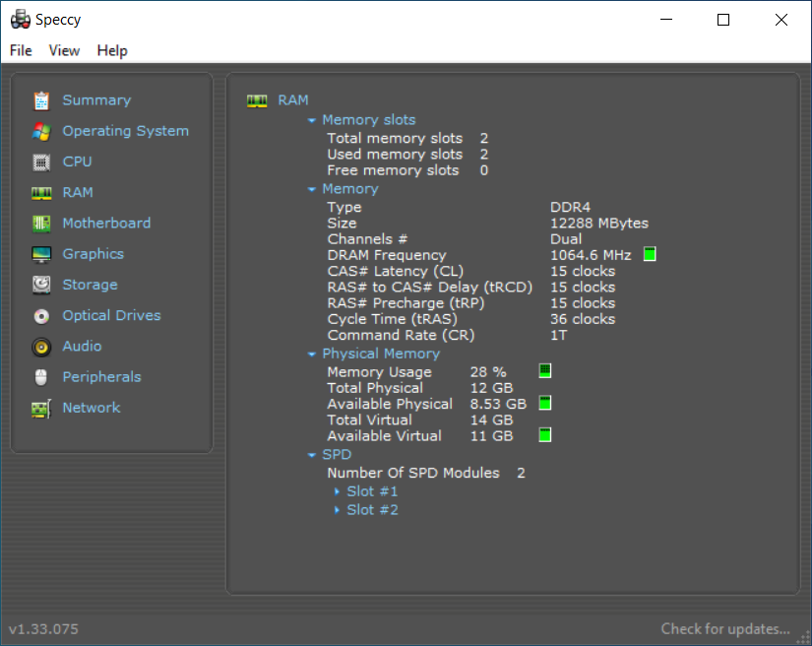Expand Slot #1 details

[x=337, y=491]
